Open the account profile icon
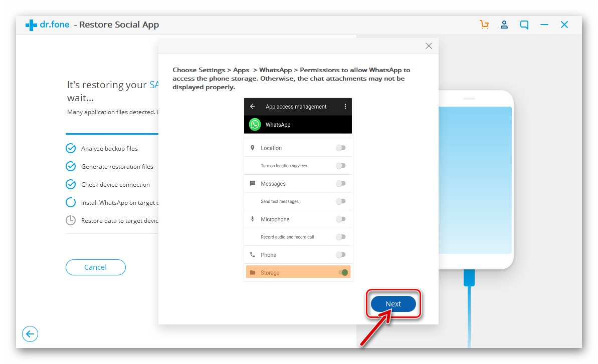 tap(504, 24)
